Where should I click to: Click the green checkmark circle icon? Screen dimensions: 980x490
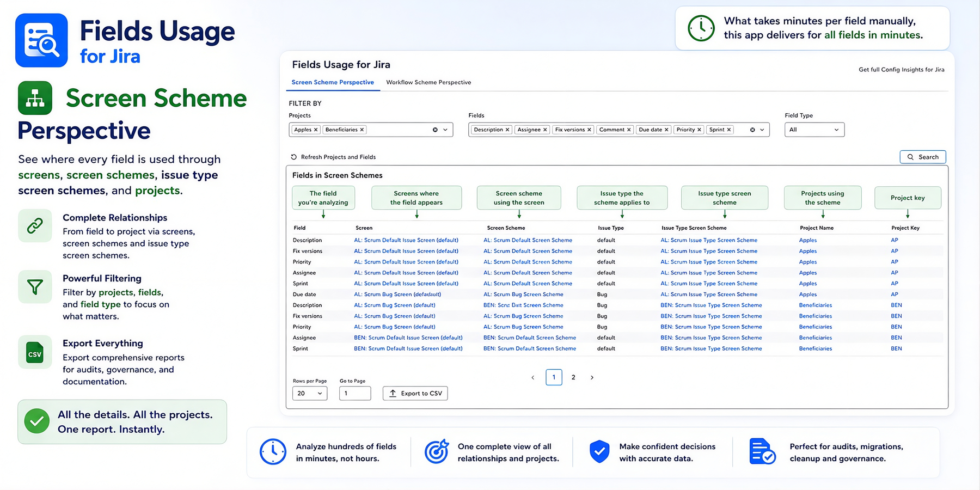(x=37, y=421)
